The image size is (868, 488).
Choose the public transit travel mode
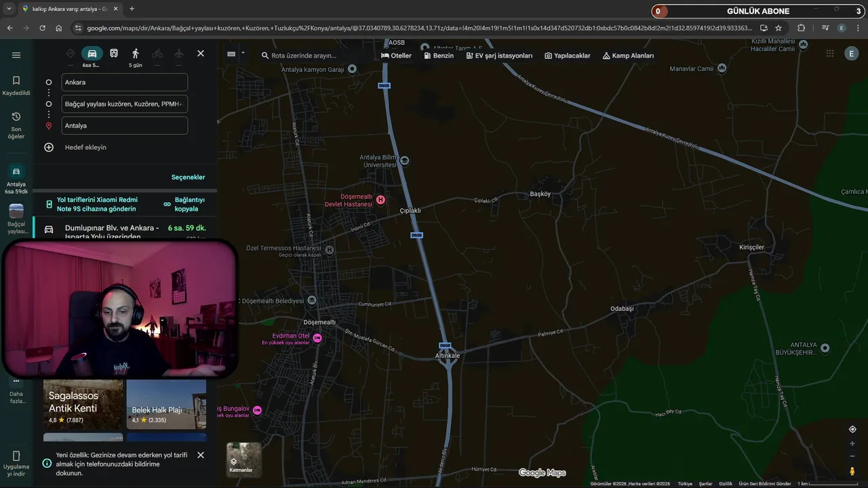[114, 54]
